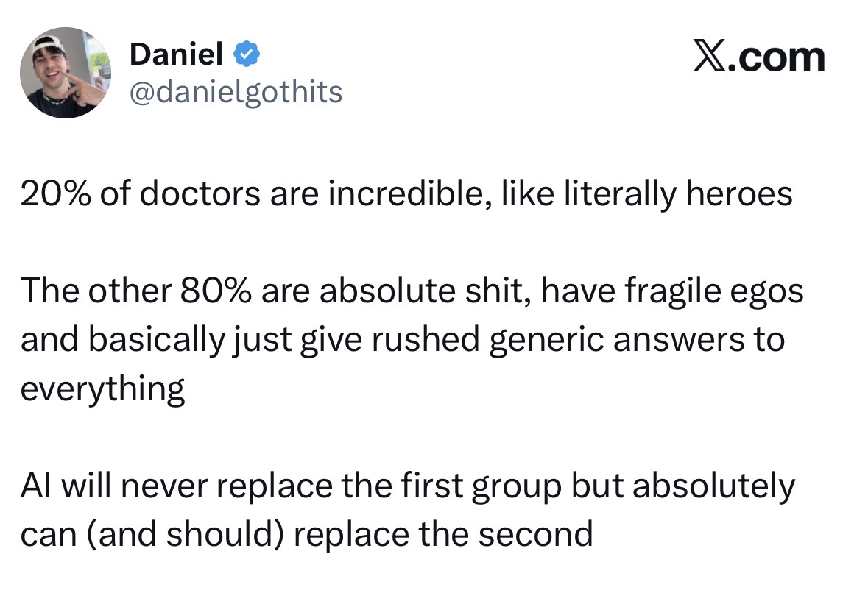Click the phrase "fragile egos"
The image size is (868, 593).
click(713, 292)
